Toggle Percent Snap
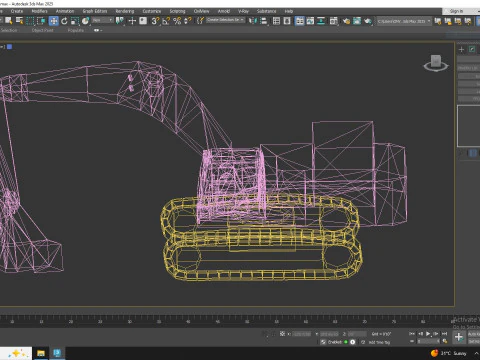This screenshot has width=480, height=360. pyautogui.click(x=177, y=21)
